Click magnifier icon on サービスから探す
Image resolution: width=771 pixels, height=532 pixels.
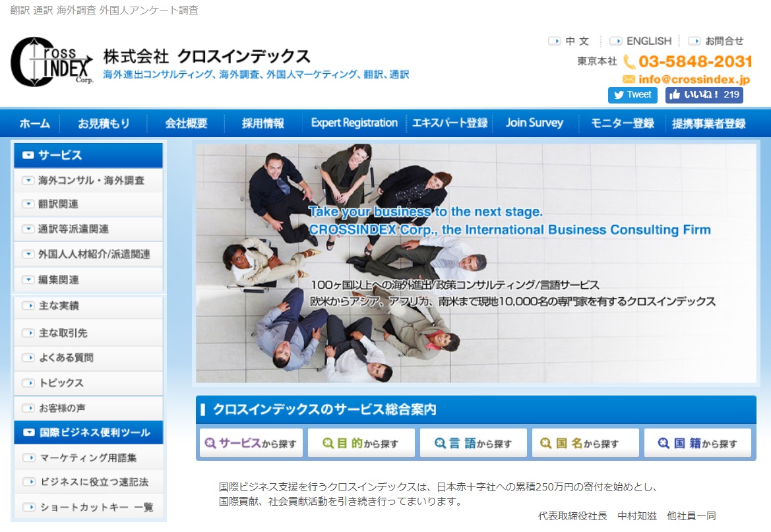pos(210,443)
